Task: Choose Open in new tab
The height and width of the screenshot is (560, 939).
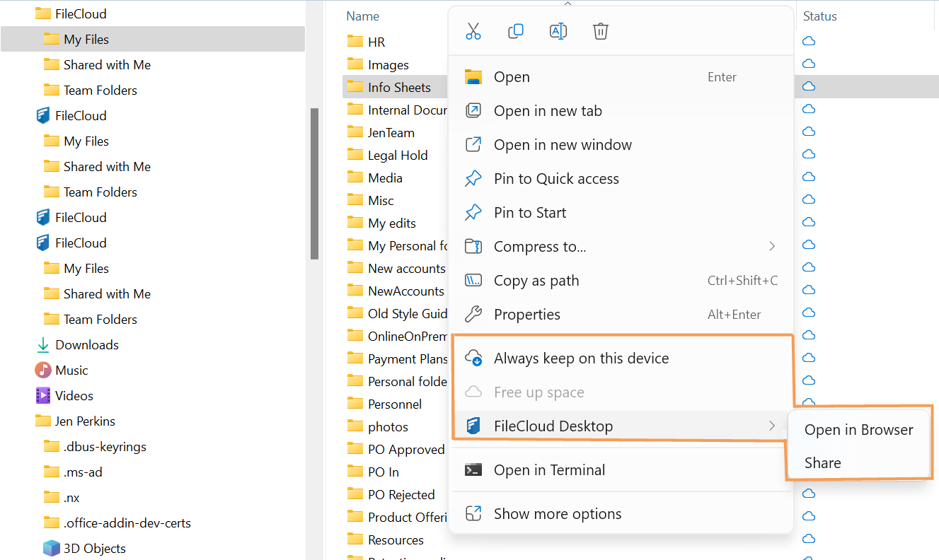Action: coord(548,111)
